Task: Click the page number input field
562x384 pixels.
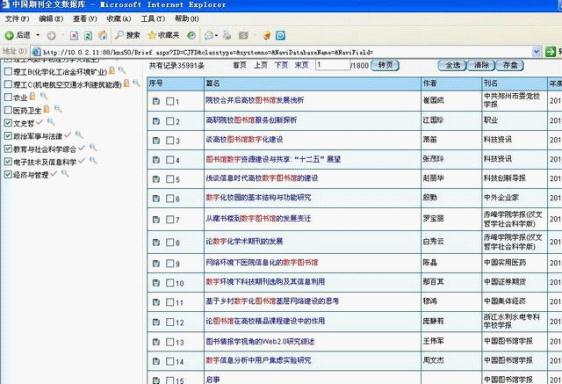Action: coord(333,65)
